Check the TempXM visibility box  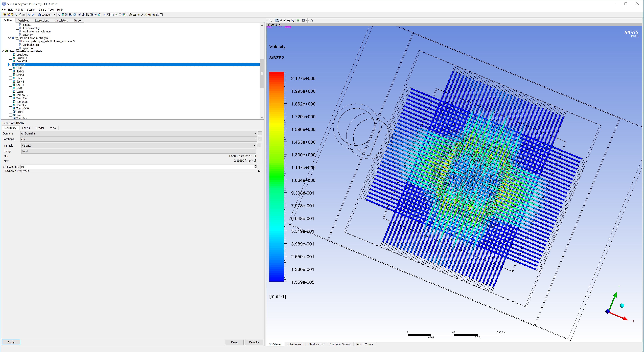(x=11, y=105)
